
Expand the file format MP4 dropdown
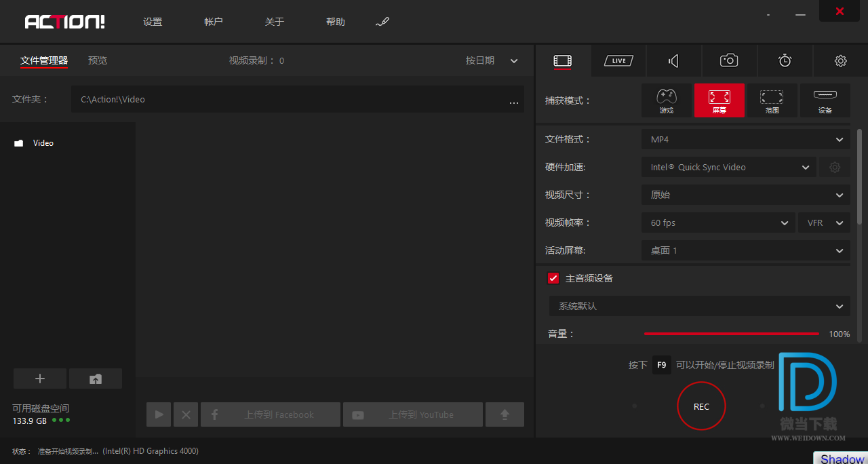(745, 139)
